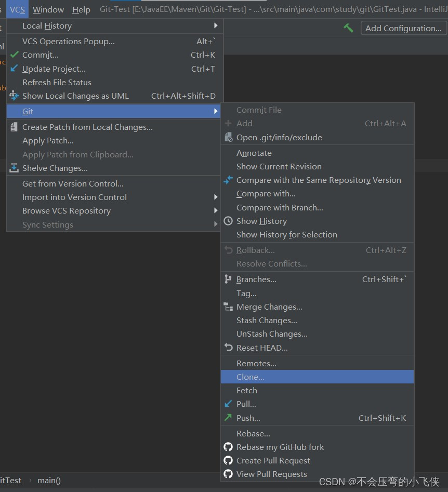Image resolution: width=448 pixels, height=492 pixels.
Task: Click the Merge Changes icon
Action: point(228,307)
